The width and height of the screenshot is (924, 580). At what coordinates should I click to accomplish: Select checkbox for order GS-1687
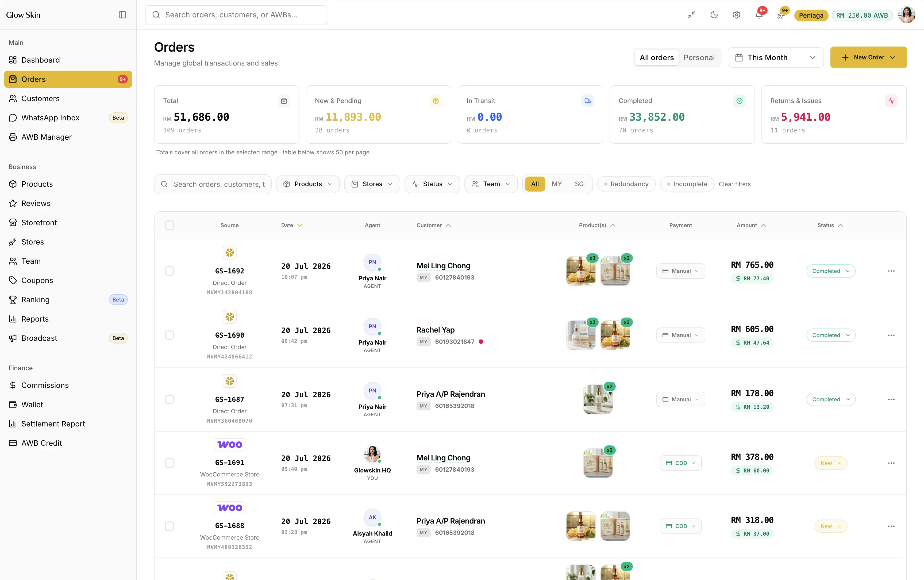tap(170, 399)
